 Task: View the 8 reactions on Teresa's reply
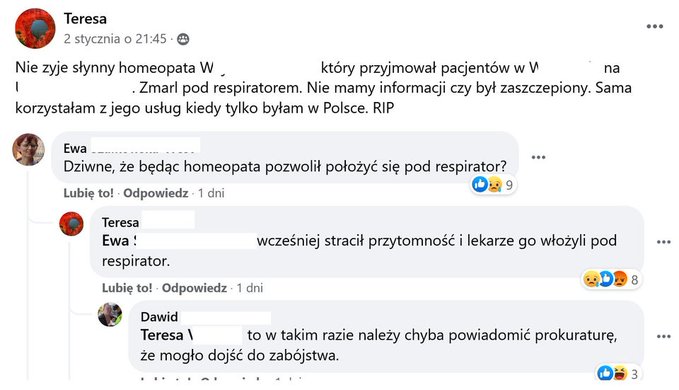(611, 280)
